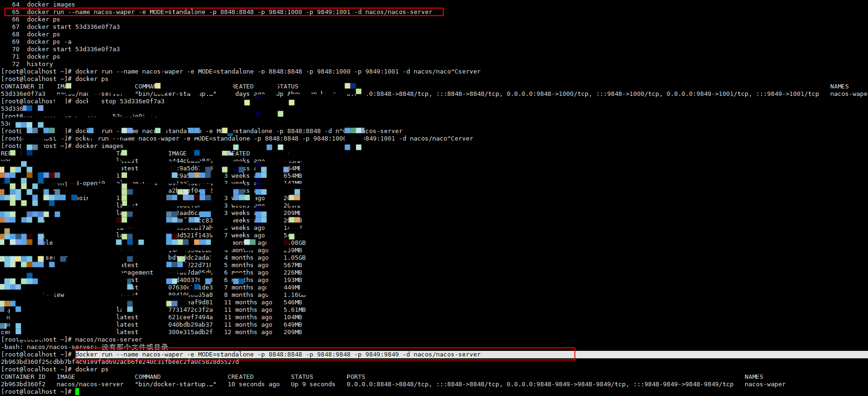This screenshot has width=868, height=396.
Task: Click history line 72 'history'
Action: pyautogui.click(x=40, y=64)
